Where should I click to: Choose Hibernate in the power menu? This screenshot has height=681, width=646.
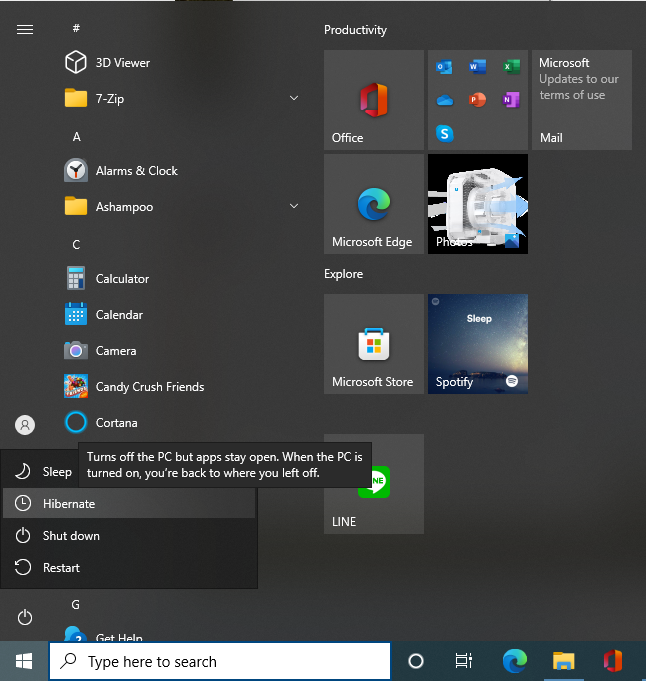tap(129, 504)
